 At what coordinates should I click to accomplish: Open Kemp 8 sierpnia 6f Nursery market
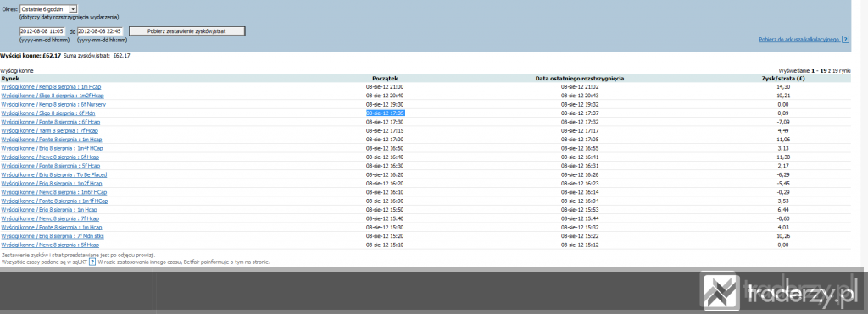53,104
